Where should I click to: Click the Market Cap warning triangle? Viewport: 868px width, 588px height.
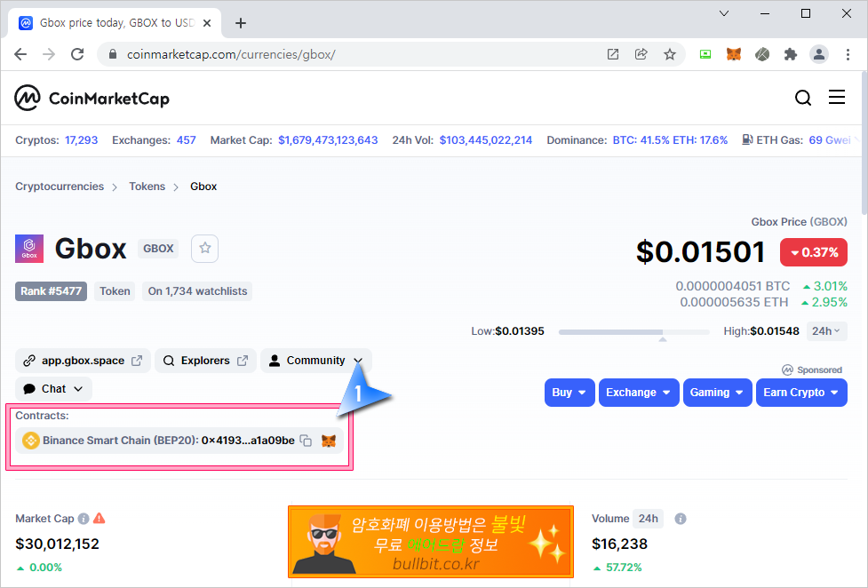tap(100, 518)
